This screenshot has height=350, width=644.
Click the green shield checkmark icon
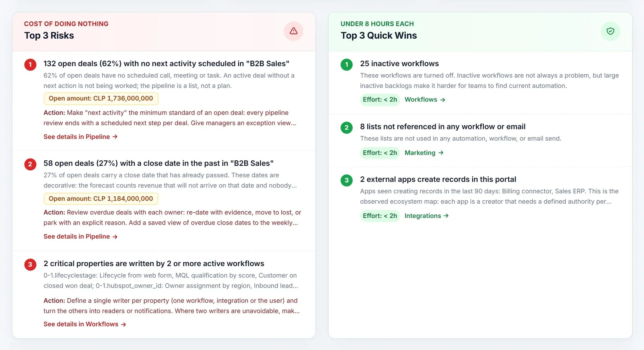pos(610,31)
